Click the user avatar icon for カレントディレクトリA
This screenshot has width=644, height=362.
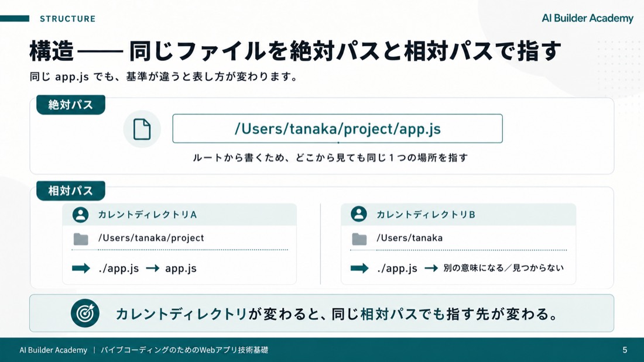[x=80, y=215]
